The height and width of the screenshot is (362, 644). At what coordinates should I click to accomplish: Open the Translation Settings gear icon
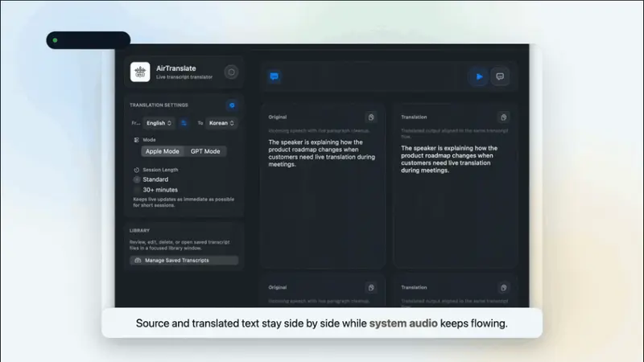click(232, 105)
